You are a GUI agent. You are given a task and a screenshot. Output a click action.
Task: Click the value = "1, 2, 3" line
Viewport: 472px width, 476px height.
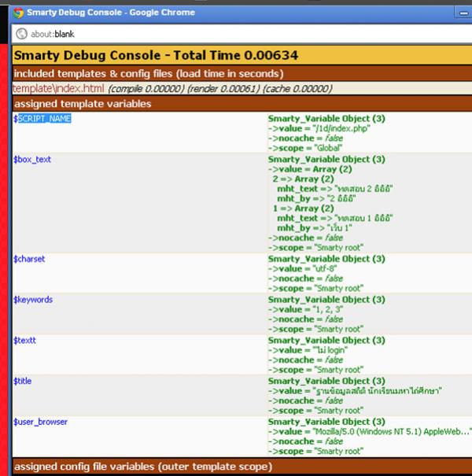click(306, 309)
